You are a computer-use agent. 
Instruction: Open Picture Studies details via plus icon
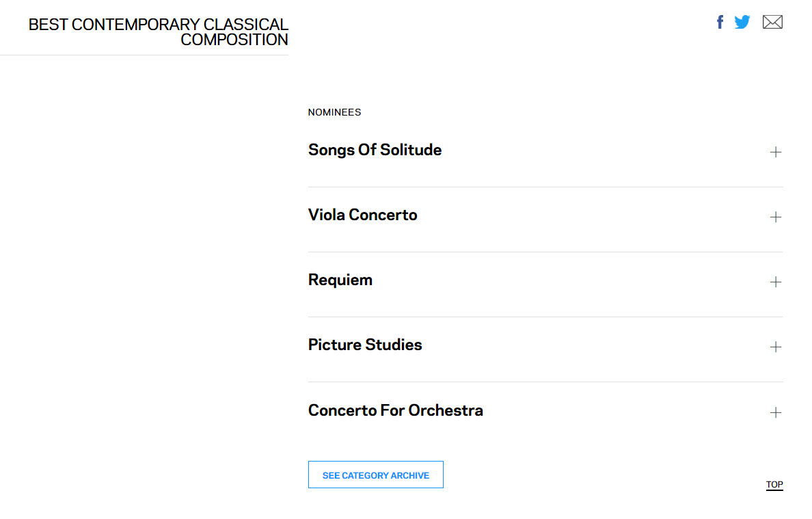pyautogui.click(x=776, y=347)
